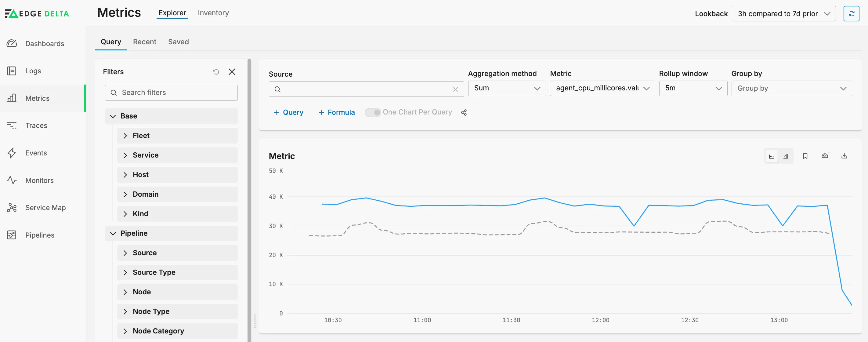This screenshot has width=868, height=342.
Task: Add chart to dashboard icon
Action: point(826,155)
